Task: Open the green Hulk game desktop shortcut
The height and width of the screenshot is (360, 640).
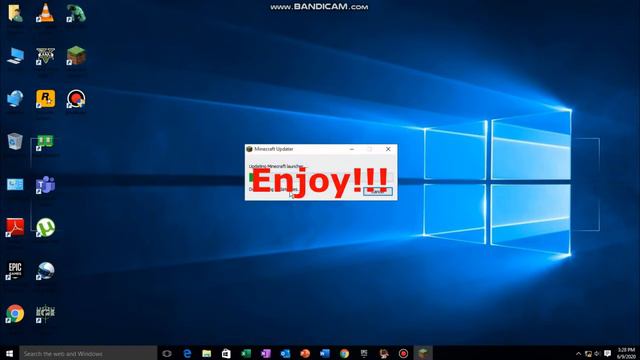Action: 76,13
